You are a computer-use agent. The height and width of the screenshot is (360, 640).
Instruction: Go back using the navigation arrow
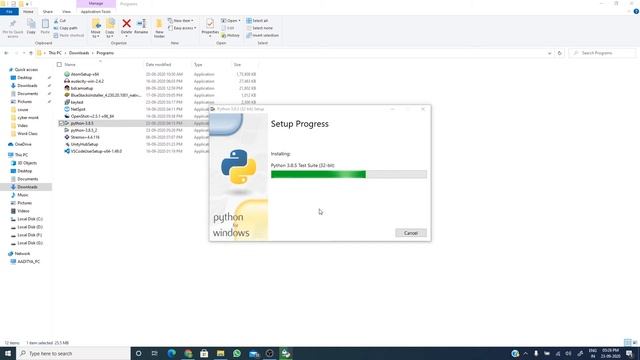[6, 53]
